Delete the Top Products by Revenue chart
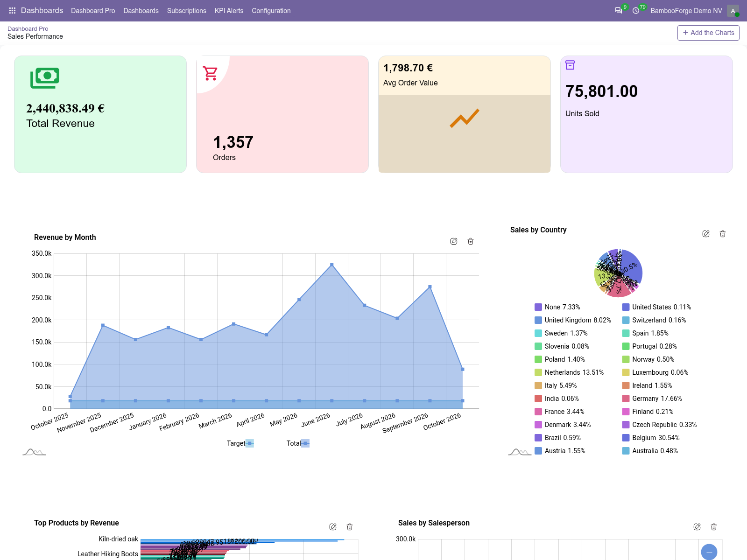Image resolution: width=747 pixels, height=560 pixels. (350, 527)
